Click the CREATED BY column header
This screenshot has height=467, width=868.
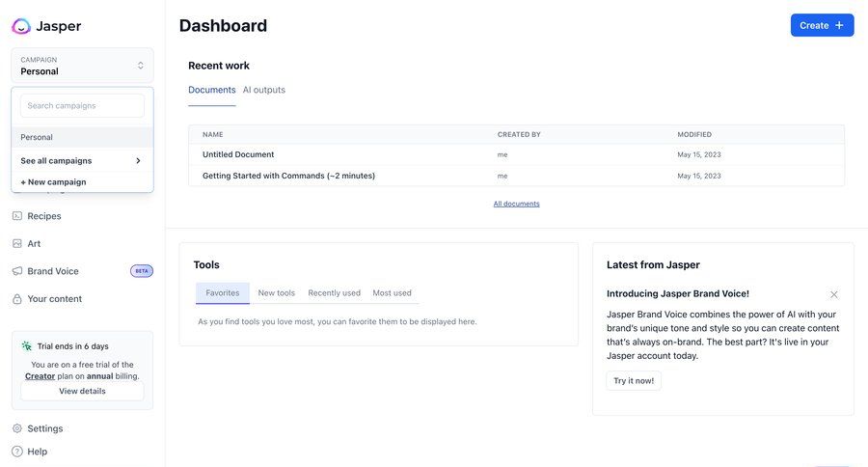tap(519, 135)
